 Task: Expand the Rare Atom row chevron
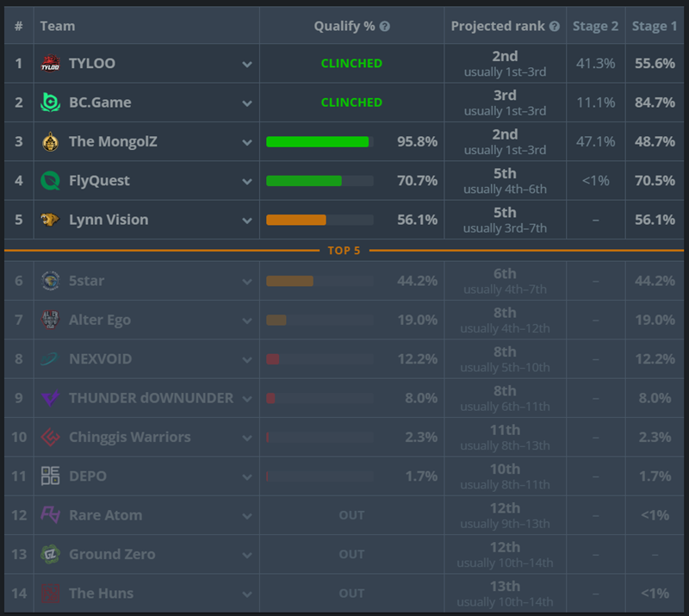click(247, 516)
